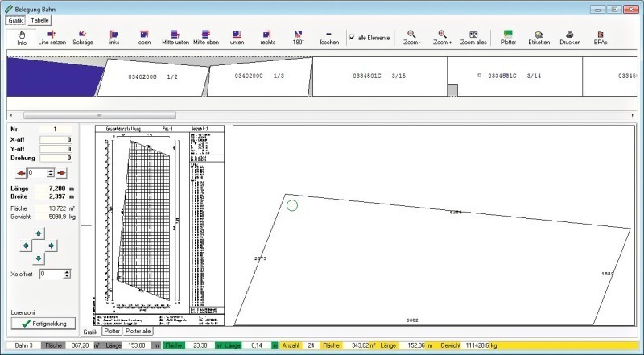
Task: Select element 0334501G 3/15 in track
Action: (x=379, y=76)
